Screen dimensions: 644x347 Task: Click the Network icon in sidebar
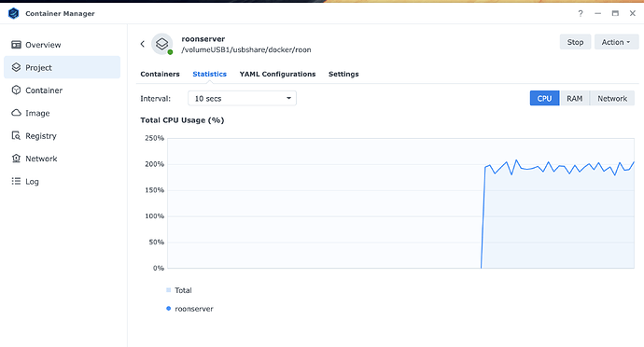pos(16,159)
